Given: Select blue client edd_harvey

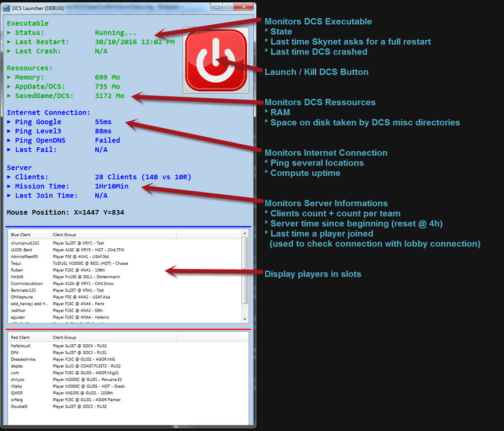Looking at the screenshot, I should point(29,304).
